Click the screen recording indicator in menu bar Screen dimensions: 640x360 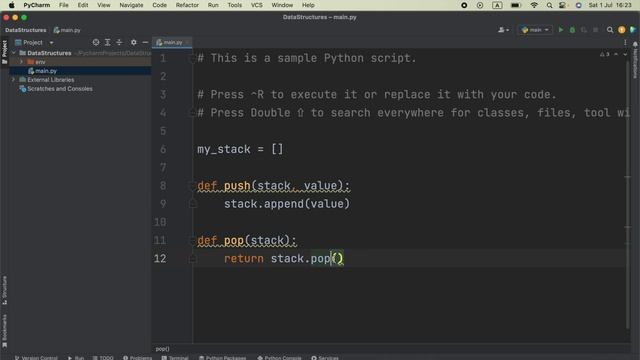(464, 5)
